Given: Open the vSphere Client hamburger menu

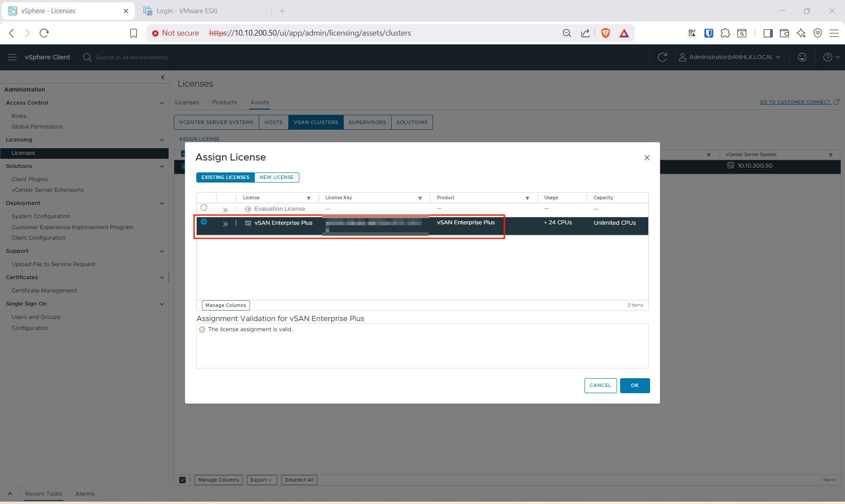Looking at the screenshot, I should coord(12,57).
